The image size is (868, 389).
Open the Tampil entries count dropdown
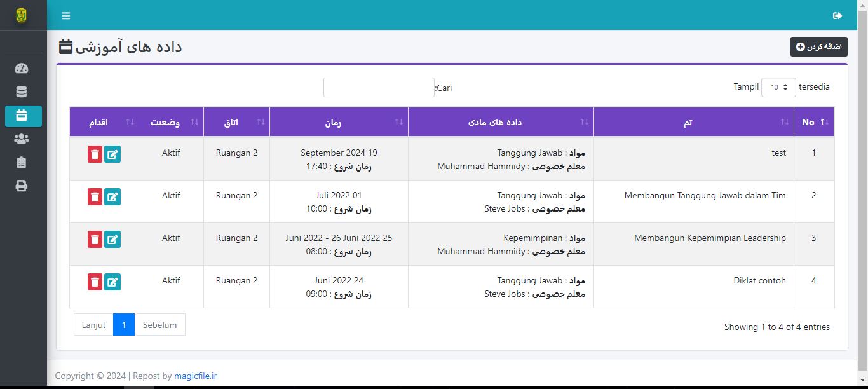pyautogui.click(x=778, y=87)
